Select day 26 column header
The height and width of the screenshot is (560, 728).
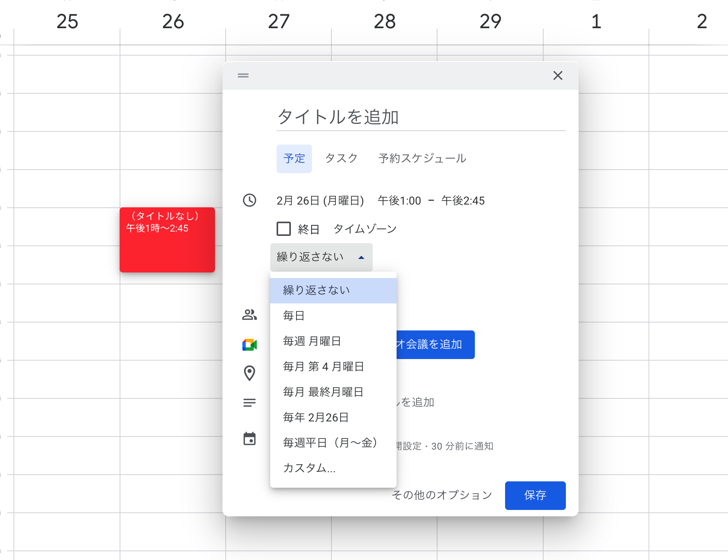[x=173, y=21]
